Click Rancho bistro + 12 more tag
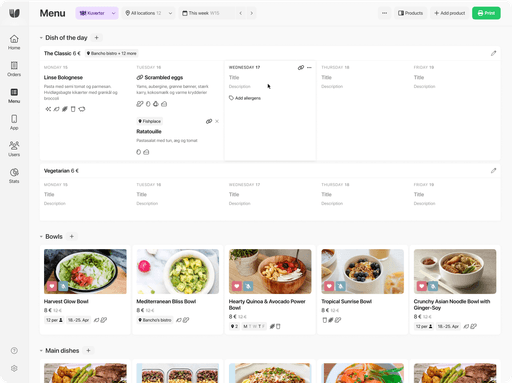 pos(112,53)
